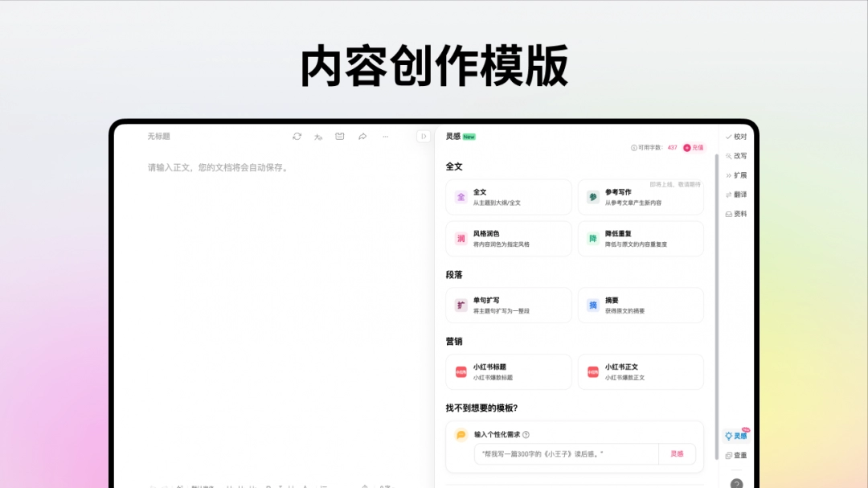Image resolution: width=868 pixels, height=488 pixels.
Task: Click the body text area placeholder
Action: [x=219, y=167]
